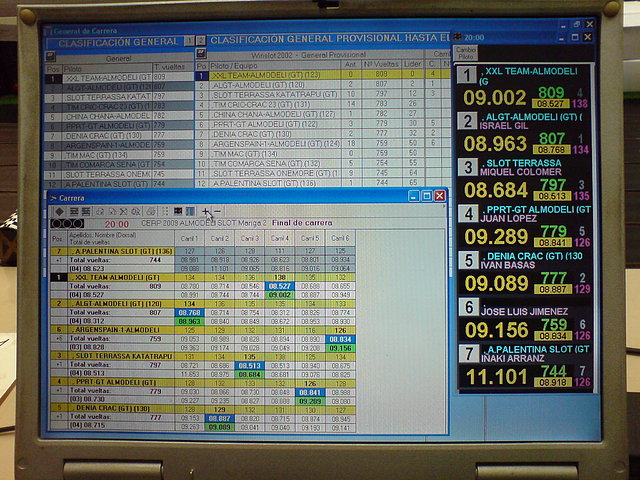Viewport: 640px width, 480px height.
Task: Click the zoom-out minus icon in Carrera toolbar
Action: pos(218,211)
